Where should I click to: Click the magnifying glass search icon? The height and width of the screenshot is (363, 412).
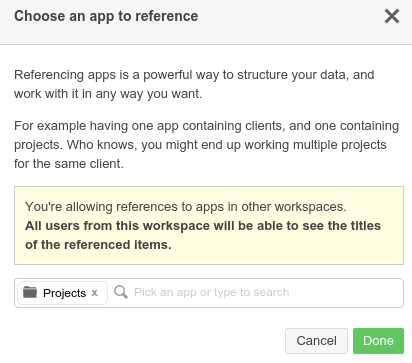point(121,292)
